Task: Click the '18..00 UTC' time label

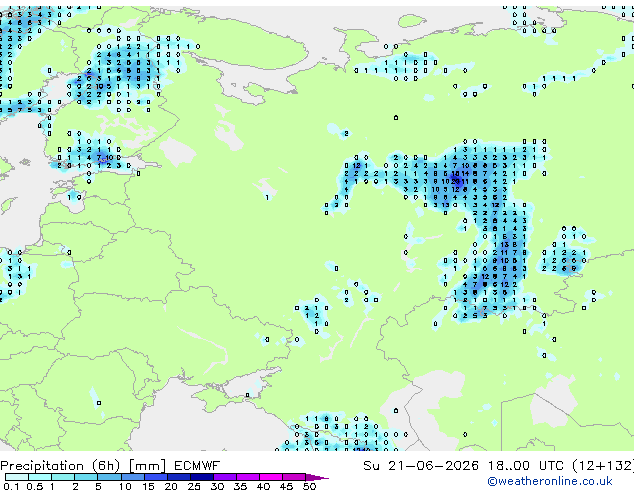Action: click(525, 466)
